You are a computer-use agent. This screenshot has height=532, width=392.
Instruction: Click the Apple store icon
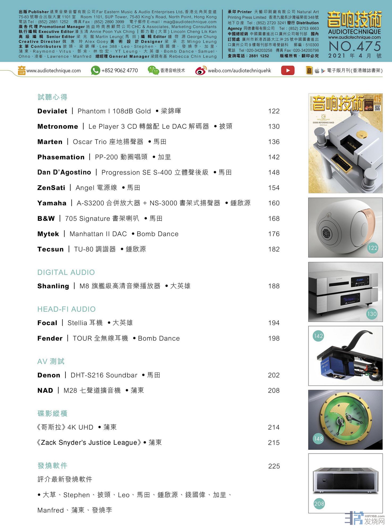coord(317,71)
